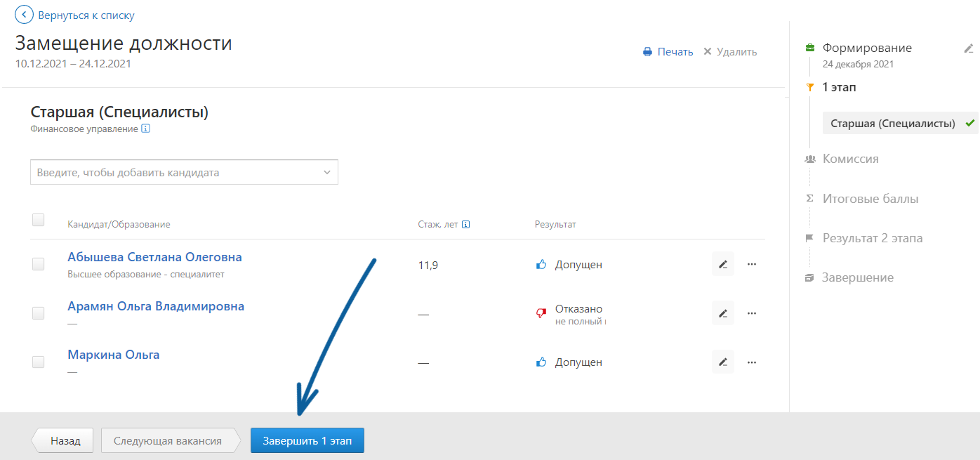Click the X icon beside Удалить
The image size is (980, 460).
(x=708, y=52)
